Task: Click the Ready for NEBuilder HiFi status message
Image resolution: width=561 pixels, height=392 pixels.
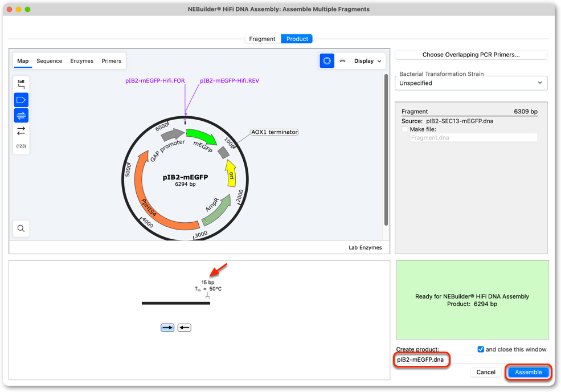Action: click(472, 300)
